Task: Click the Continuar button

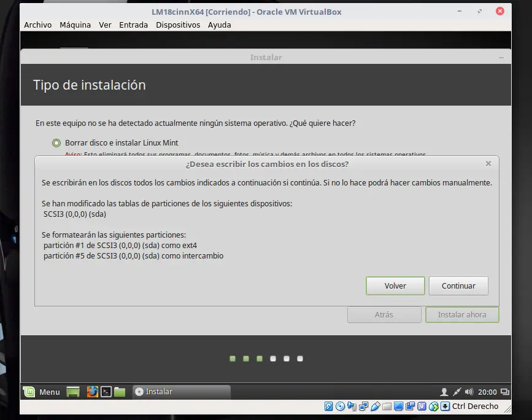Action: pos(458,286)
